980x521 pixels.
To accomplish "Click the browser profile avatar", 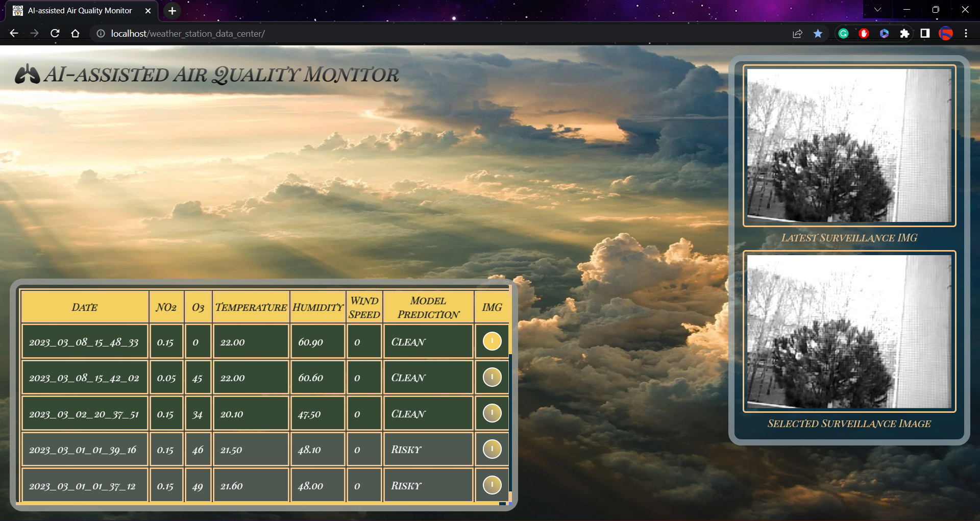I will click(946, 33).
